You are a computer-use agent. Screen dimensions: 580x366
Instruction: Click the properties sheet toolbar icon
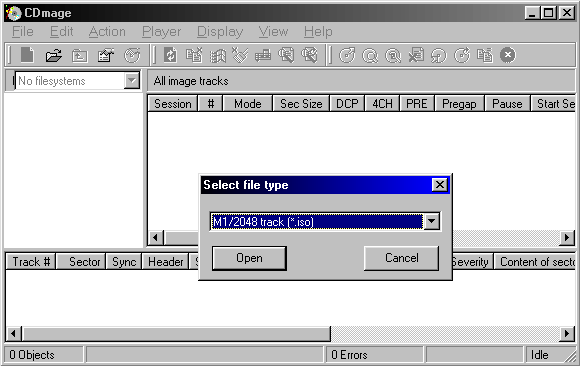click(105, 56)
